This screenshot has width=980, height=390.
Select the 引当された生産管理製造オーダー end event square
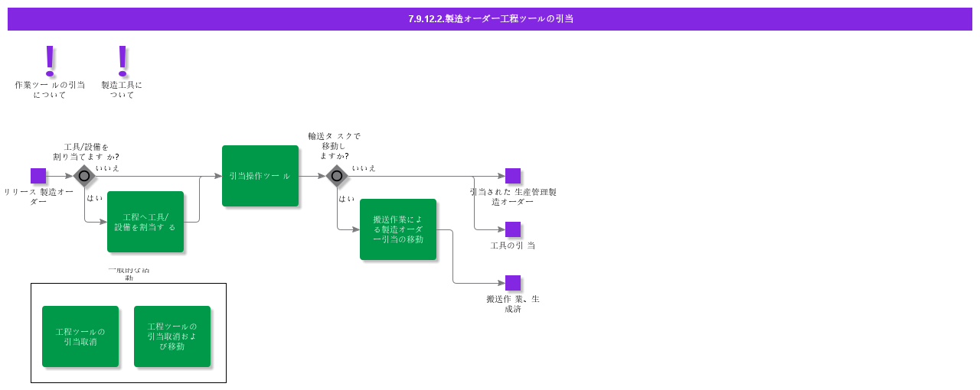pyautogui.click(x=513, y=176)
